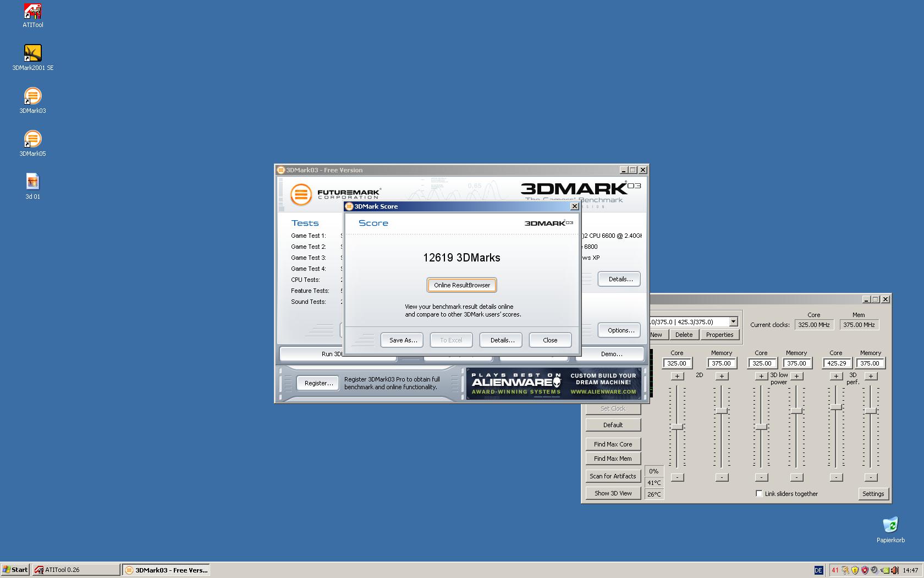Click Find Max Core in ATITool

click(613, 444)
